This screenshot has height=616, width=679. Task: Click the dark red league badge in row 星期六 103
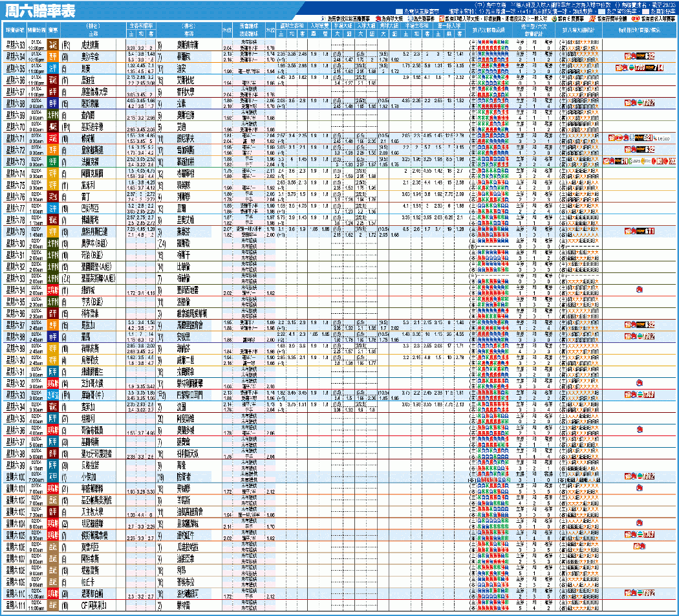[x=53, y=512]
